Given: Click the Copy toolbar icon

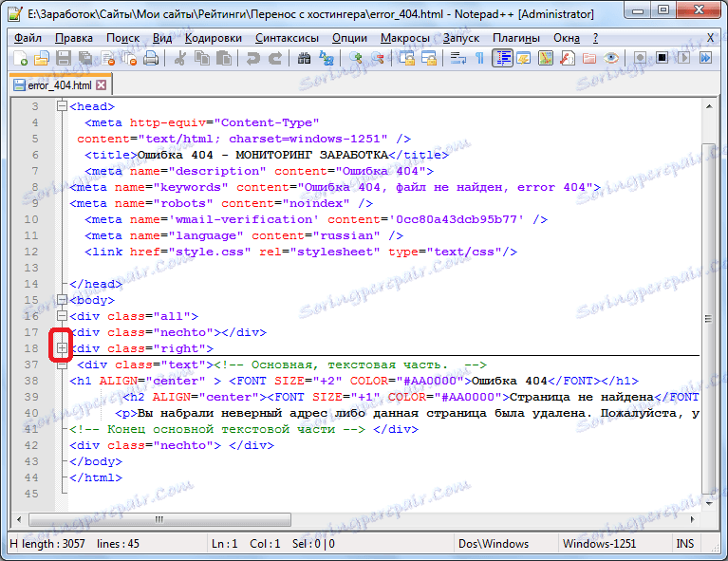Looking at the screenshot, I should point(202,59).
